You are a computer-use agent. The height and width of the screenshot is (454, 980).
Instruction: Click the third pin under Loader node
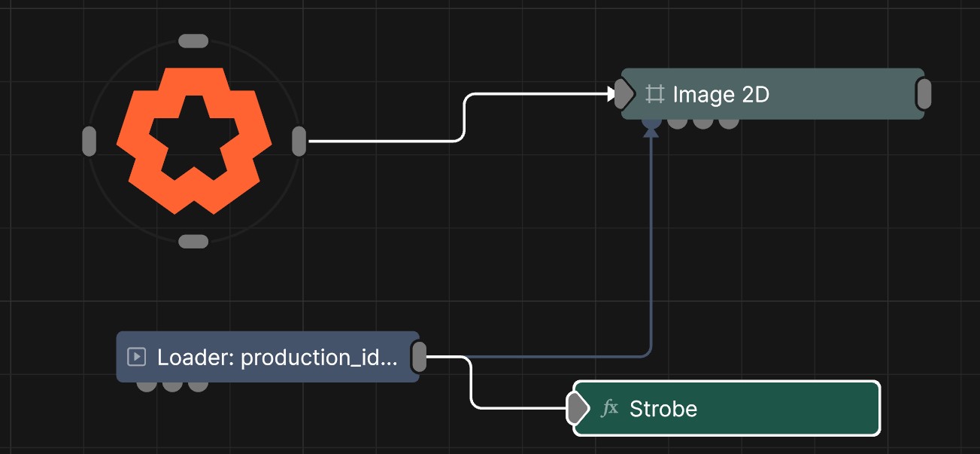[198, 385]
